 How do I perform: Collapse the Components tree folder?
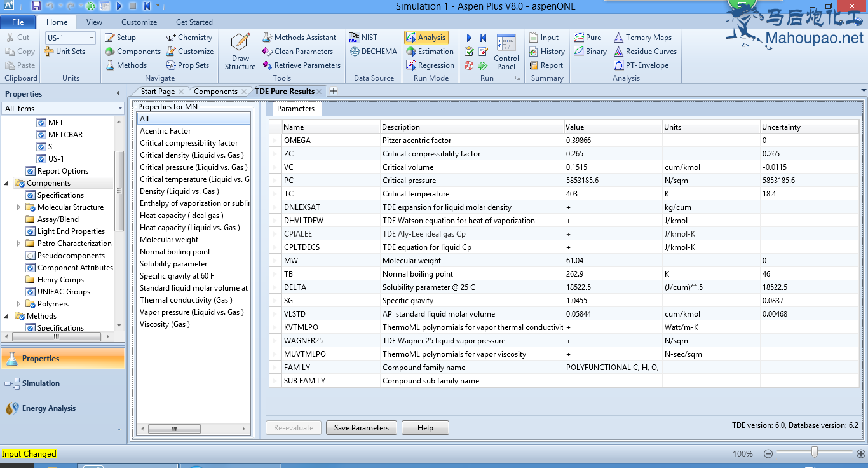point(7,183)
